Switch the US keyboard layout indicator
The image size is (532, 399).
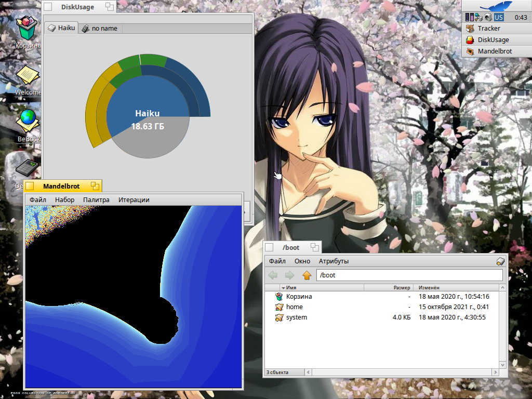pos(498,17)
